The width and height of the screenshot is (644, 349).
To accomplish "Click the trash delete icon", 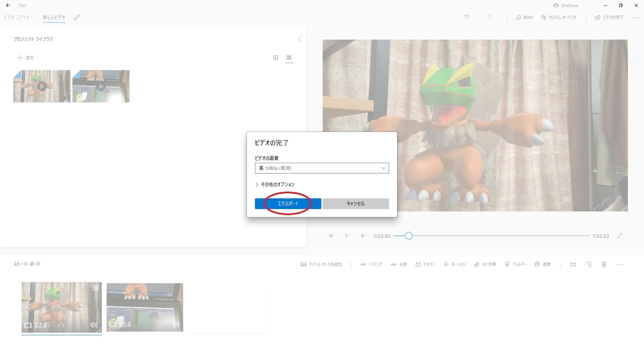I will [604, 264].
